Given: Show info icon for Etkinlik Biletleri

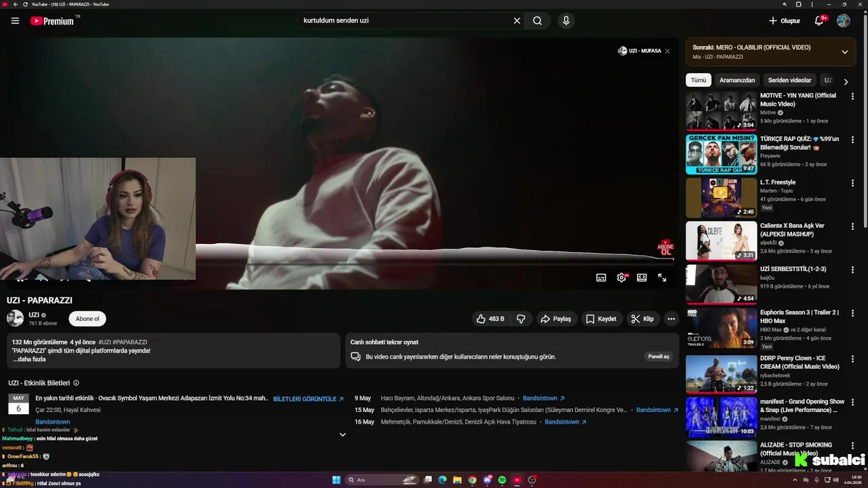Looking at the screenshot, I should (x=76, y=383).
